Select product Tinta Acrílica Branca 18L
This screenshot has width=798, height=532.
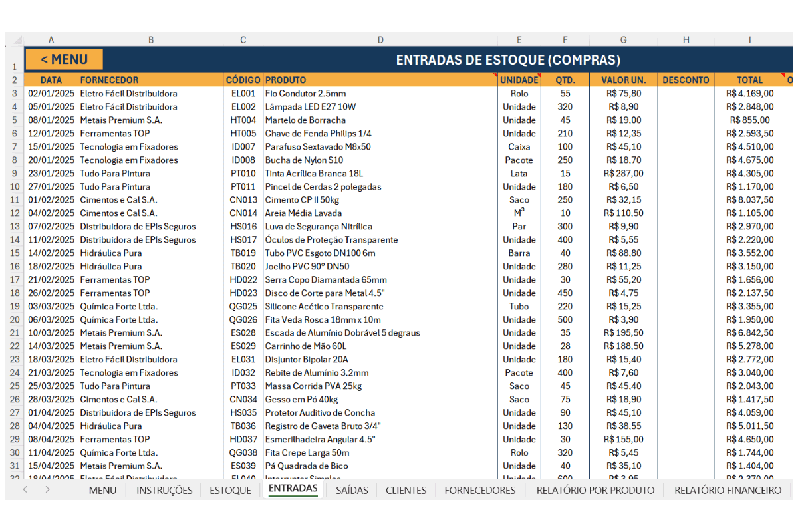pyautogui.click(x=380, y=174)
